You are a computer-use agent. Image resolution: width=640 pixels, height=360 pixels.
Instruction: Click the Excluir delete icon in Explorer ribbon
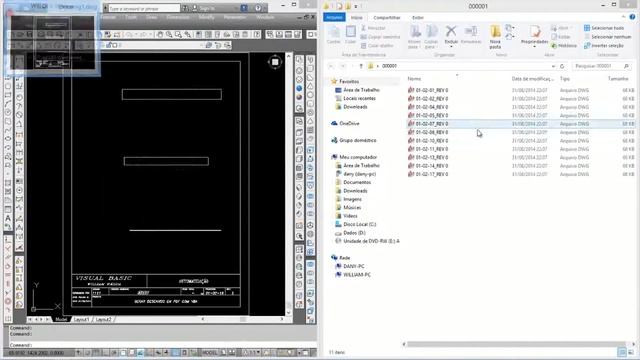point(451,31)
